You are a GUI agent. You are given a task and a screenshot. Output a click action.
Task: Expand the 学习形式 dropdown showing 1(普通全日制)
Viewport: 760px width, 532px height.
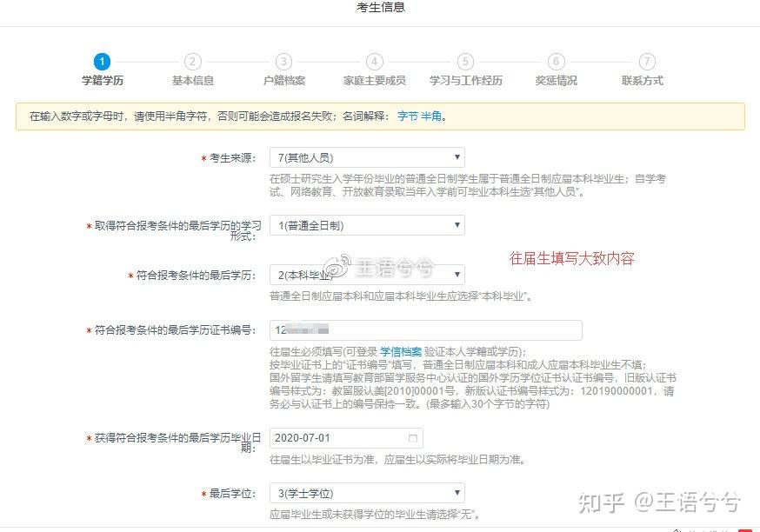coord(368,225)
